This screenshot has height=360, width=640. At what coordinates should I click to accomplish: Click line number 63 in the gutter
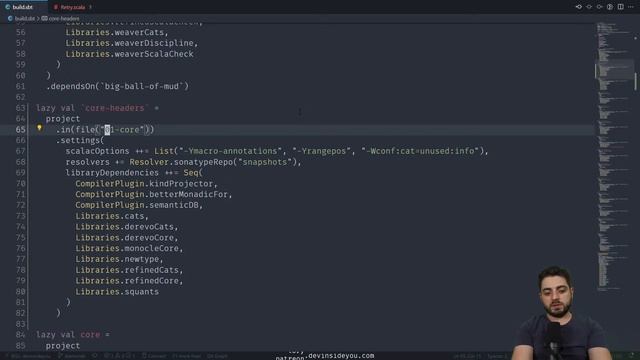point(20,108)
